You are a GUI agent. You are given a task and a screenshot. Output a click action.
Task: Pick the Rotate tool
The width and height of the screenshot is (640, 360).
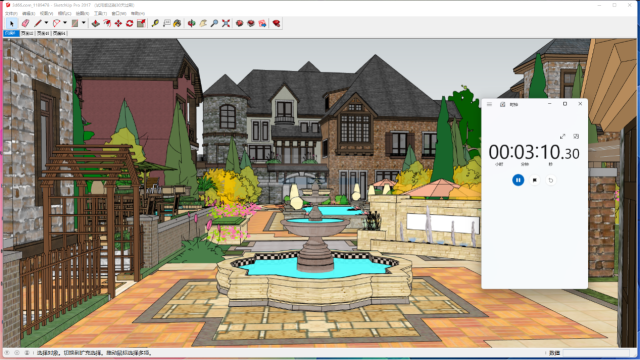[130, 23]
